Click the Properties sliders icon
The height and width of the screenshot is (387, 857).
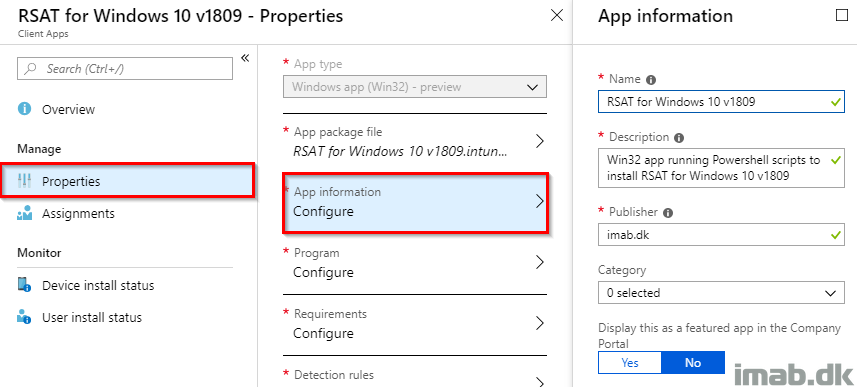coord(24,181)
